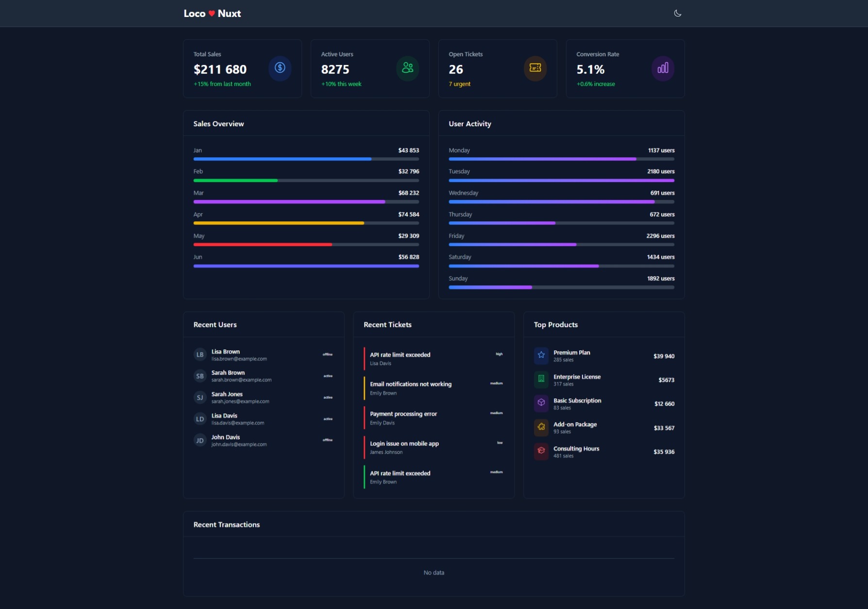Screen dimensions: 868x609
Task: Click the Consulting Hours graduation cap icon
Action: click(541, 451)
